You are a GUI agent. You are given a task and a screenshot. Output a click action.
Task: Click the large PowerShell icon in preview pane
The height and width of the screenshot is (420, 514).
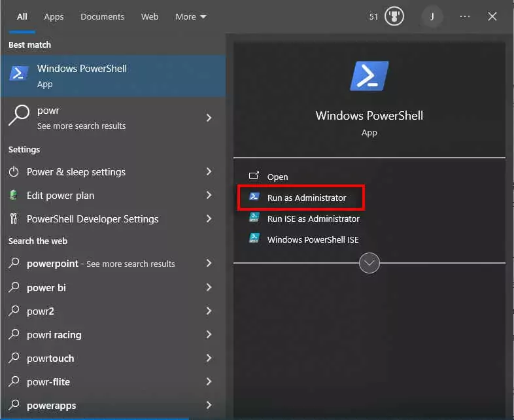coord(369,76)
